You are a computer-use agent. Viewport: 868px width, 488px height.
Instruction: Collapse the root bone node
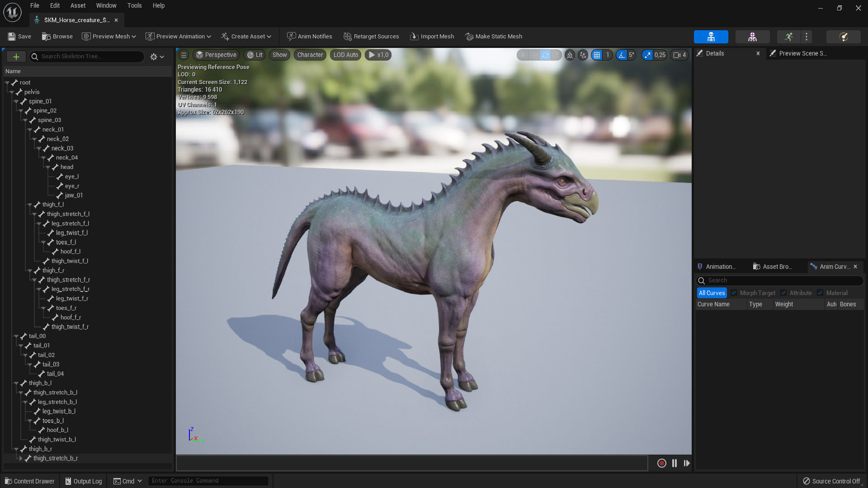7,83
